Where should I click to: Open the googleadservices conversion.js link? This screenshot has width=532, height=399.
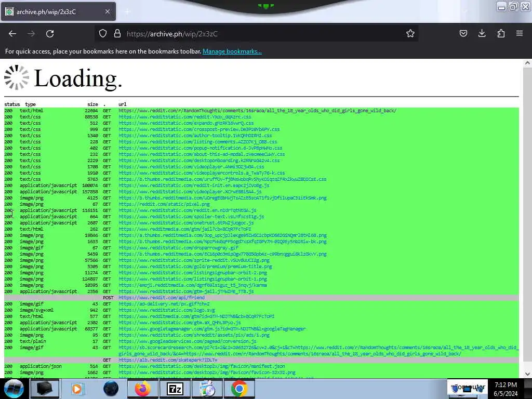click(187, 341)
